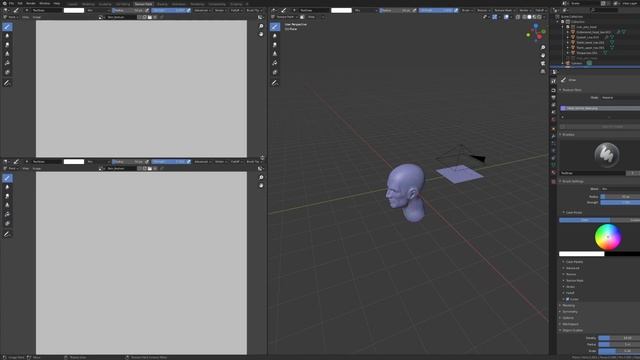Screen dimensions: 640x360
Task: Select the Draw tool in the 3D viewport toolbar
Action: (275, 27)
